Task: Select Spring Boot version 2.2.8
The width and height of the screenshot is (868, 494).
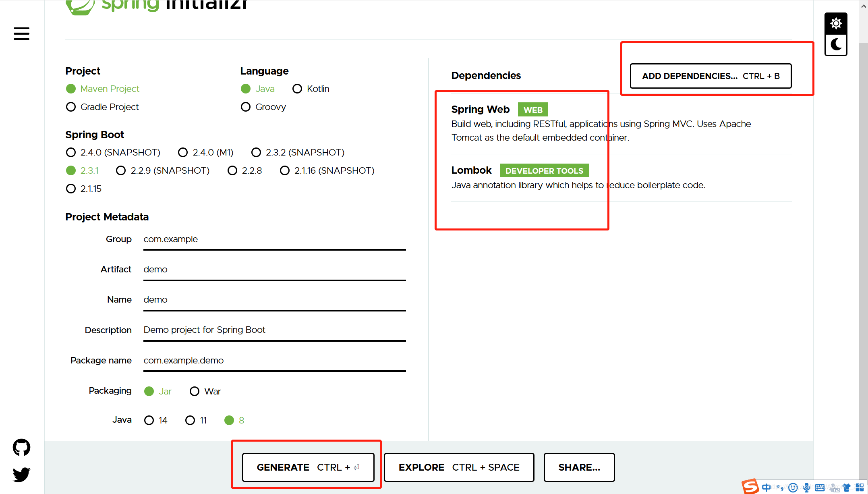Action: coord(232,170)
